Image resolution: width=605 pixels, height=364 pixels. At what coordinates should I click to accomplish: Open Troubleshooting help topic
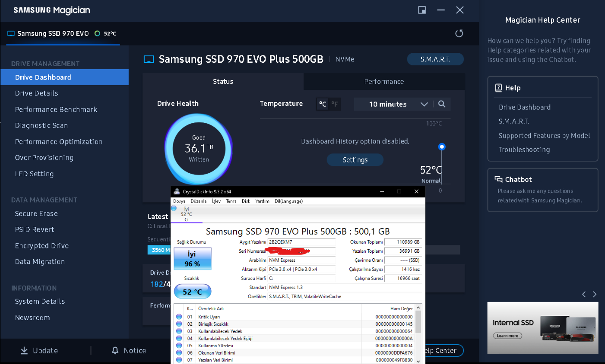tap(524, 150)
